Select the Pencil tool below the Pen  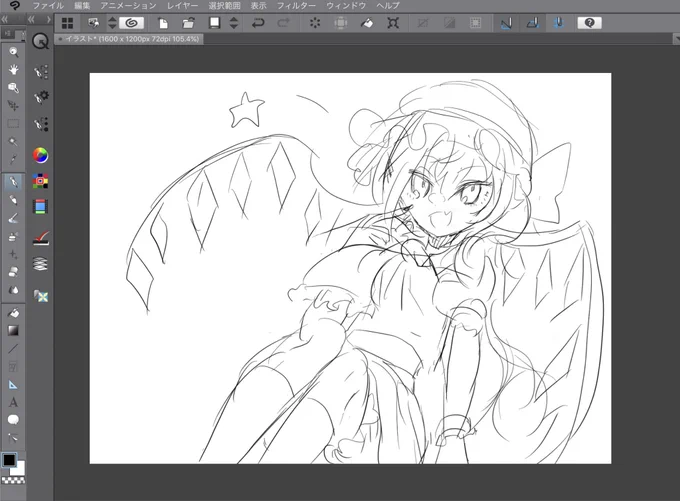click(x=13, y=200)
